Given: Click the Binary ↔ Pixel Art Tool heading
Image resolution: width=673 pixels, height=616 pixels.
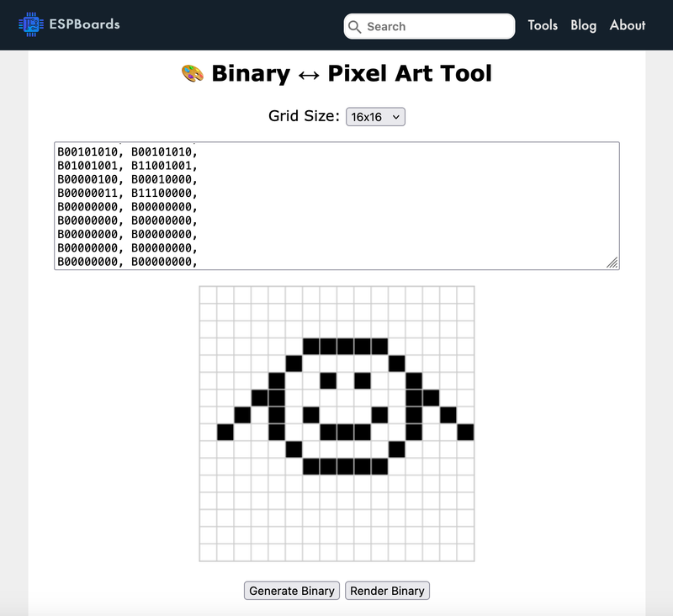Looking at the screenshot, I should click(x=351, y=73).
